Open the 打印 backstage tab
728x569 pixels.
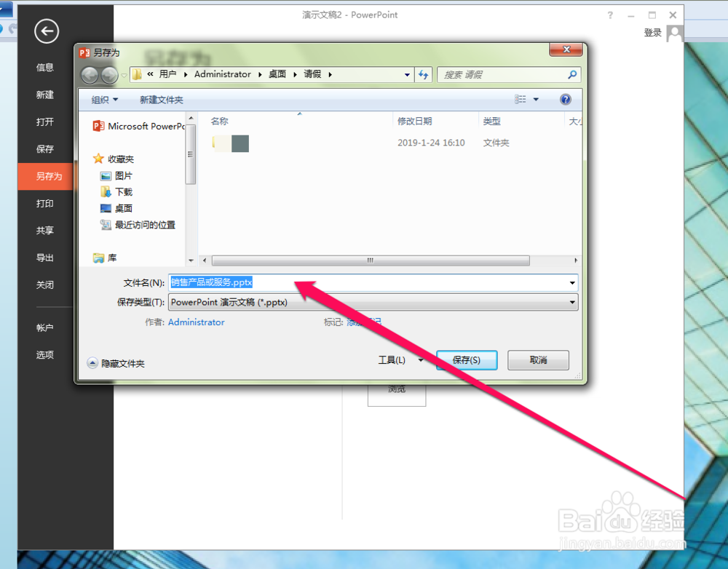tap(45, 203)
